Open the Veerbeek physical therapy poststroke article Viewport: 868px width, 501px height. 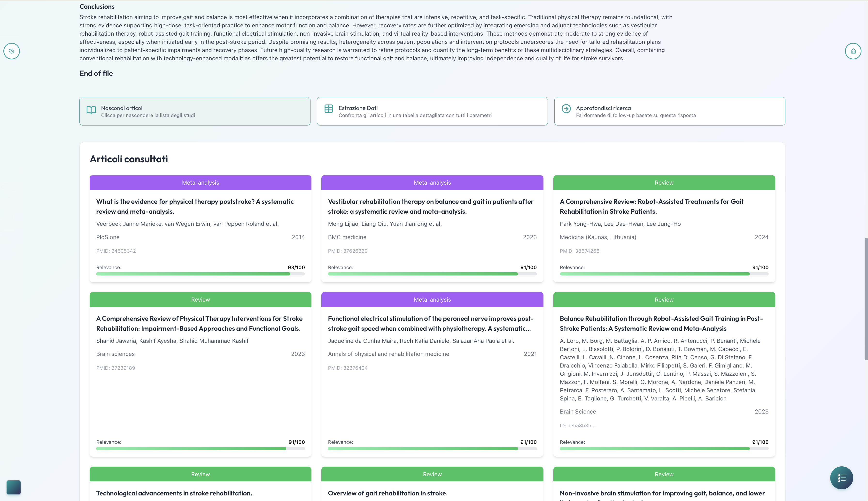195,206
